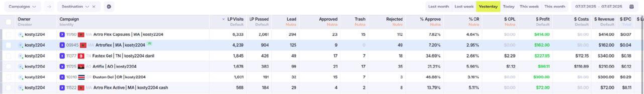Select the This week date range

529,7
